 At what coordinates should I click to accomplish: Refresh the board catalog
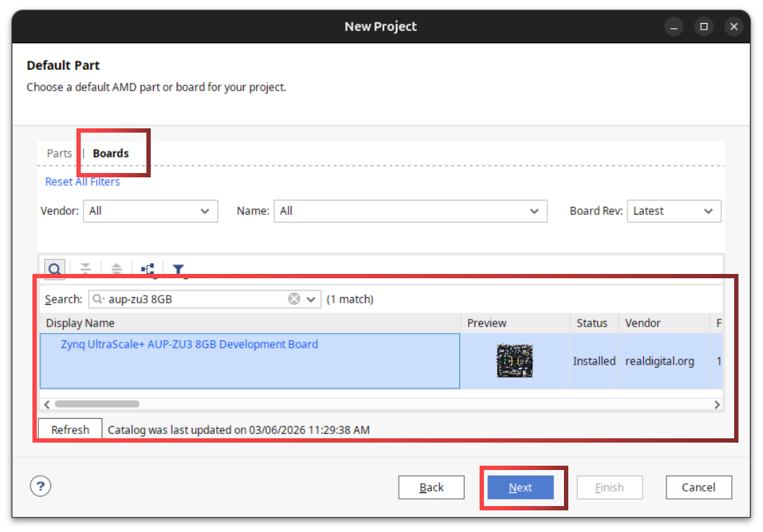pyautogui.click(x=69, y=429)
